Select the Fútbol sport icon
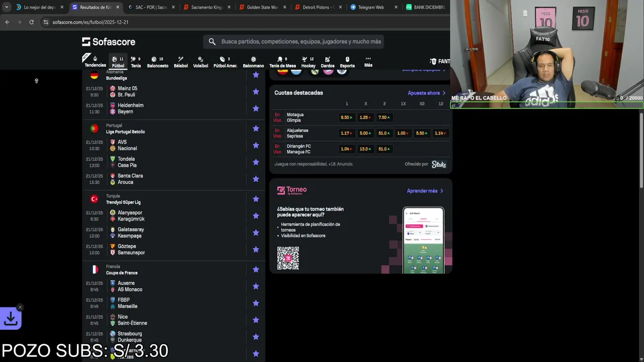The width and height of the screenshot is (644, 362). [118, 61]
